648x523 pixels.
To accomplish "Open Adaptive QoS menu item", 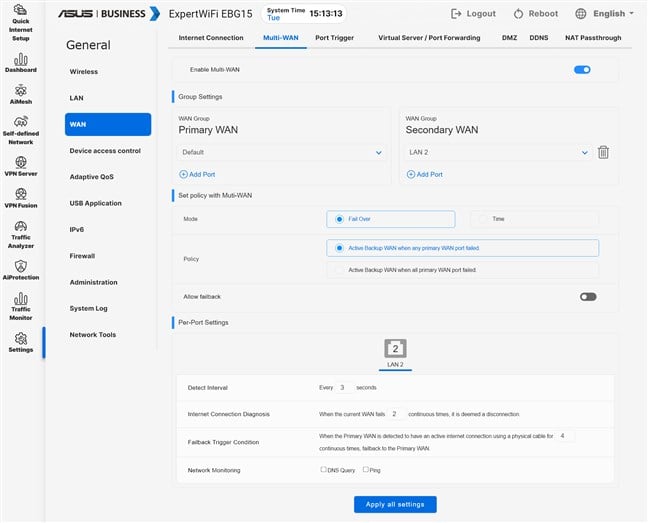I will [91, 177].
